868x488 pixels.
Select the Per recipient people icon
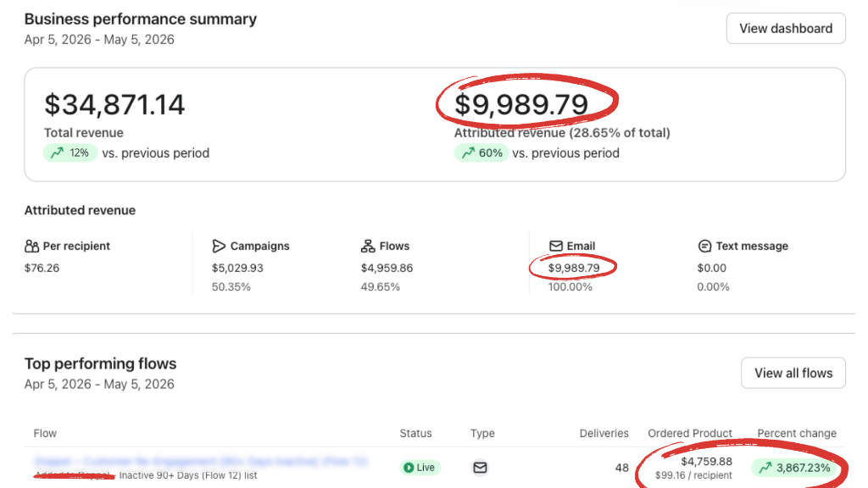(x=31, y=246)
